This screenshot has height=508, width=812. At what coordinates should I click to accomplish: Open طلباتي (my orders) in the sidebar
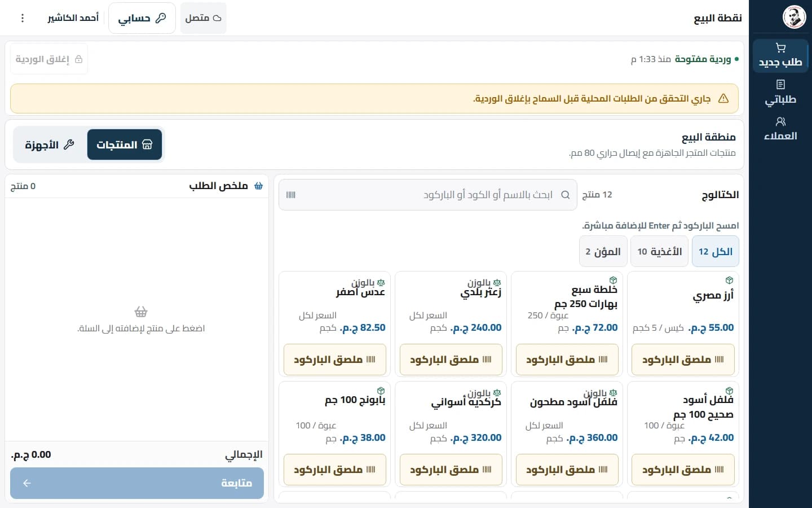pyautogui.click(x=780, y=93)
